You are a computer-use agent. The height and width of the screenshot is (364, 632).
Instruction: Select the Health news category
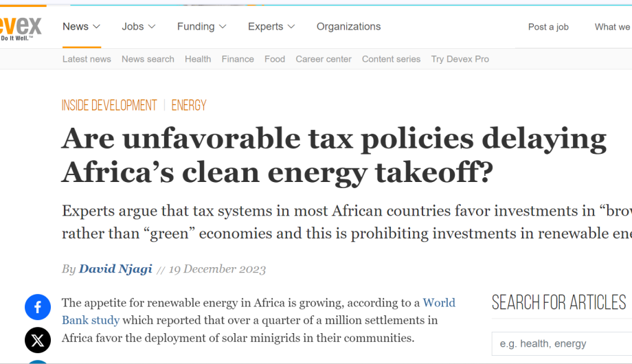[x=198, y=59]
